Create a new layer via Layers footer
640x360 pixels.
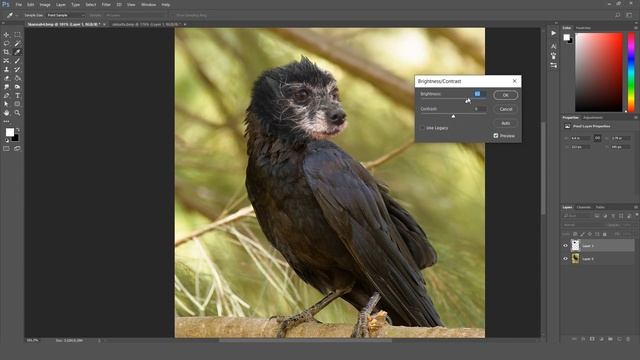point(619,339)
